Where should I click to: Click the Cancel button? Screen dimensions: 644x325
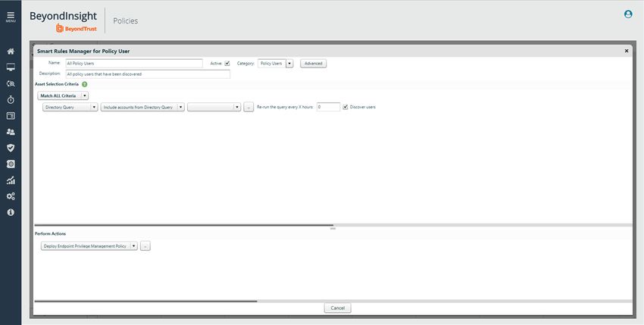point(338,308)
